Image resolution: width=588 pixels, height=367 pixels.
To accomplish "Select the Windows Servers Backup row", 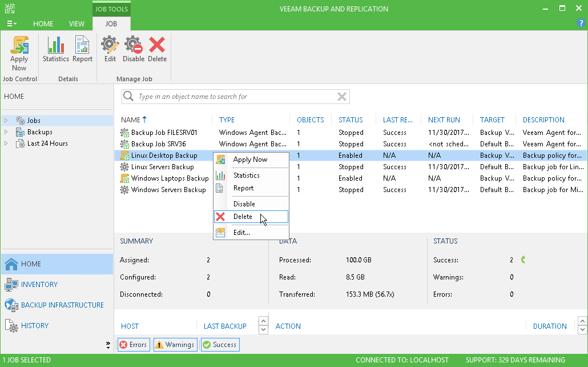I will [x=351, y=190].
